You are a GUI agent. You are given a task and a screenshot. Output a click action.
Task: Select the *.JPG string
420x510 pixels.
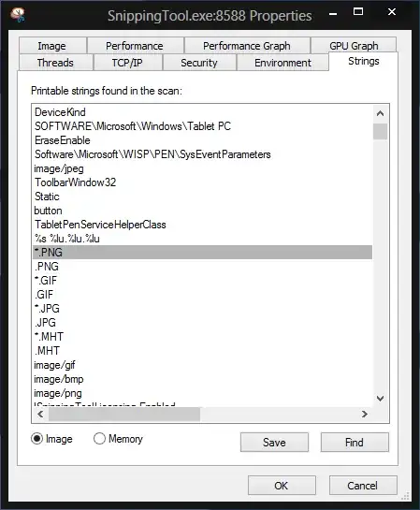pyautogui.click(x=203, y=309)
